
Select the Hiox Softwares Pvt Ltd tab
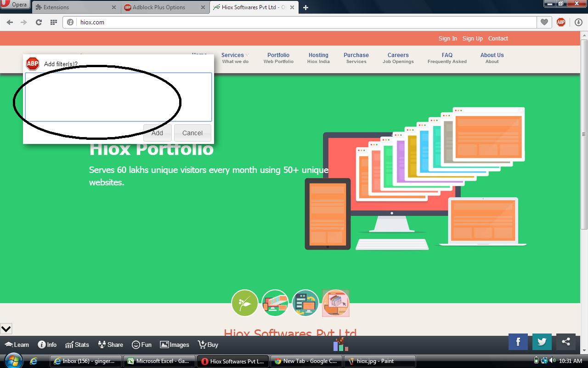[254, 7]
